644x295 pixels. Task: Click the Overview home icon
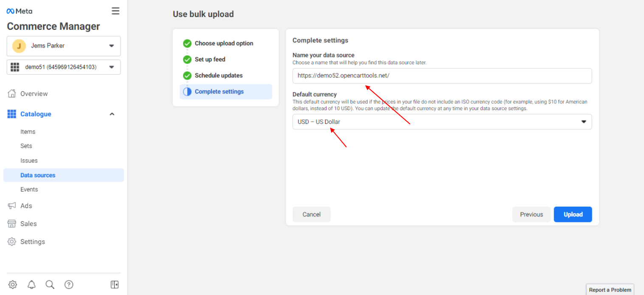(x=12, y=94)
